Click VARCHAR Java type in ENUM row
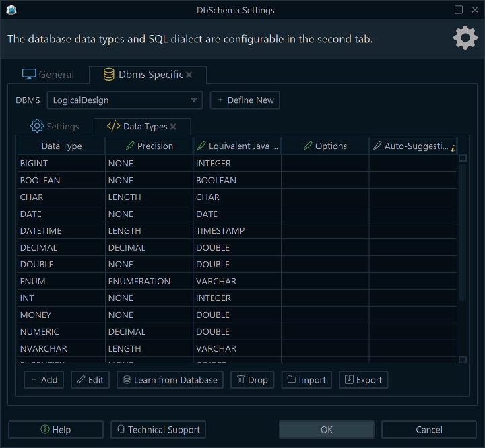Screen dimensions: 485x448 coord(237,281)
